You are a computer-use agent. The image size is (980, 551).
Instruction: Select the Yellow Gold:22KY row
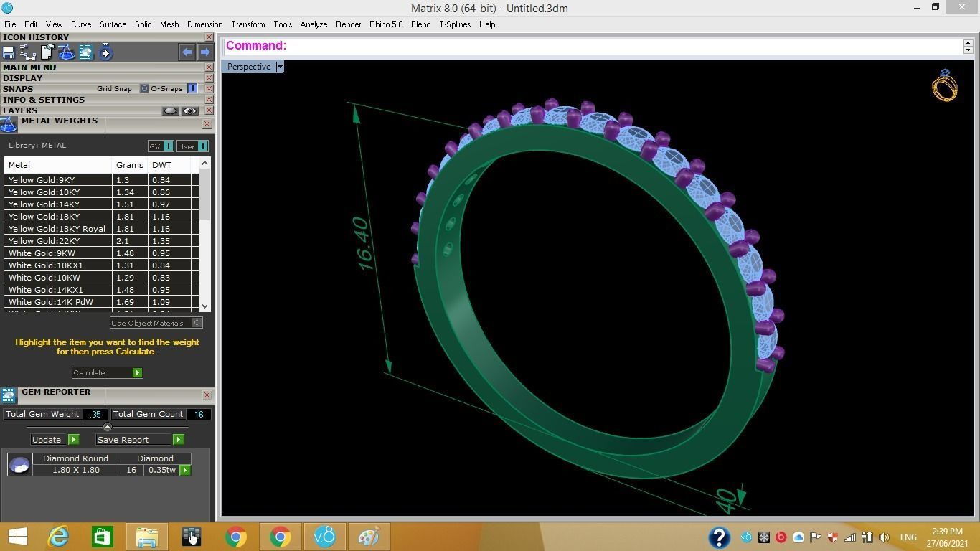(101, 241)
